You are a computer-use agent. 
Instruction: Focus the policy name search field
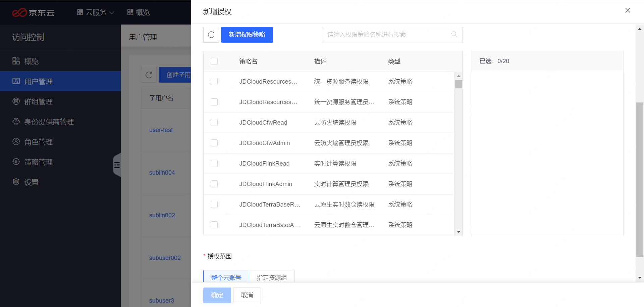[392, 35]
